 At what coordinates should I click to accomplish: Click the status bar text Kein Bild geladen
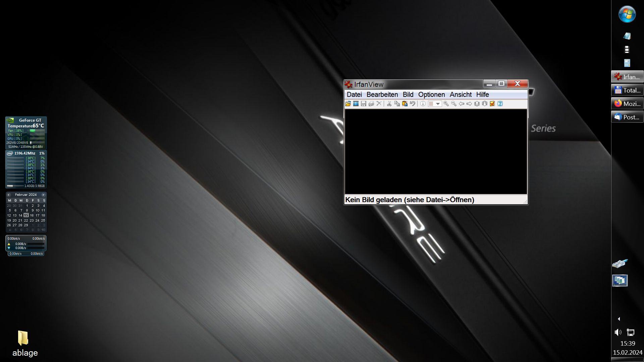pos(410,200)
